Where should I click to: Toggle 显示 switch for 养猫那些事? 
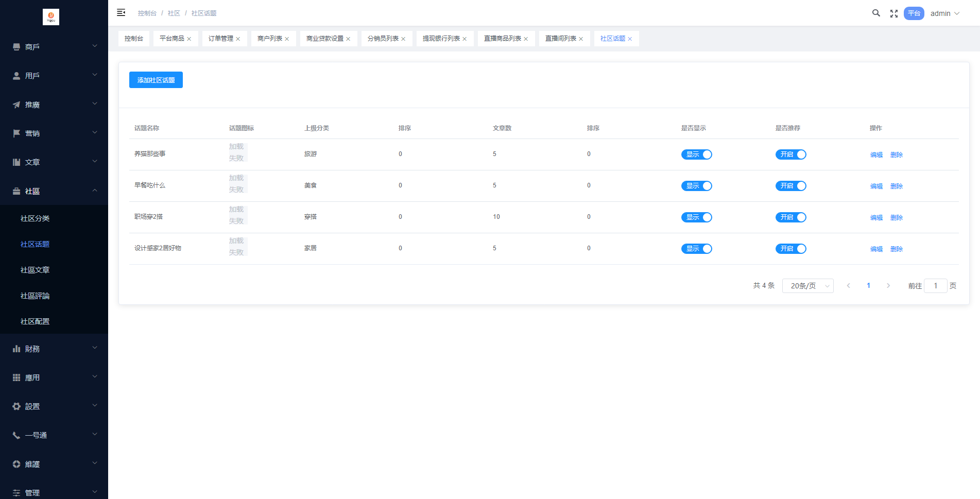click(696, 154)
